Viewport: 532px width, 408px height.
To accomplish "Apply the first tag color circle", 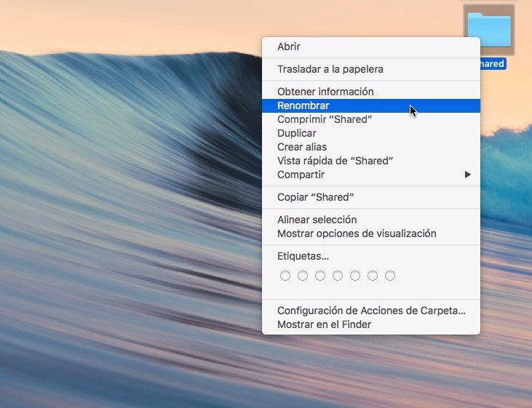I will [x=285, y=276].
